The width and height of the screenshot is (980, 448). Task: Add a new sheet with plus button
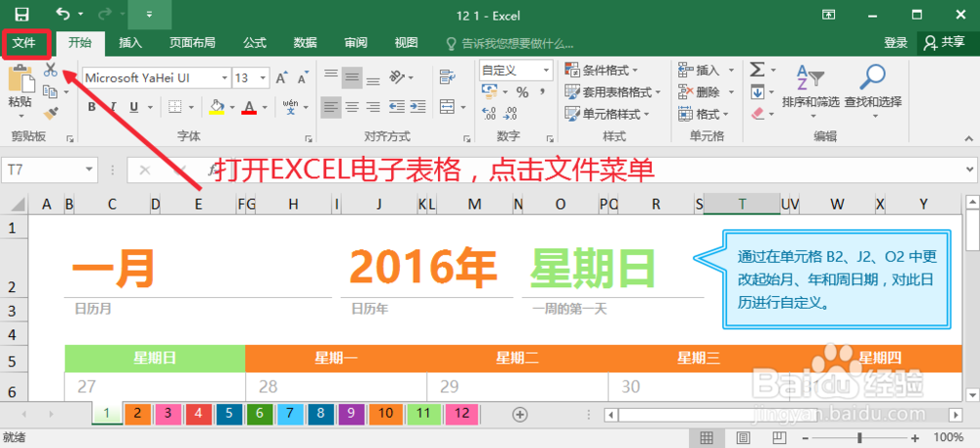point(520,414)
